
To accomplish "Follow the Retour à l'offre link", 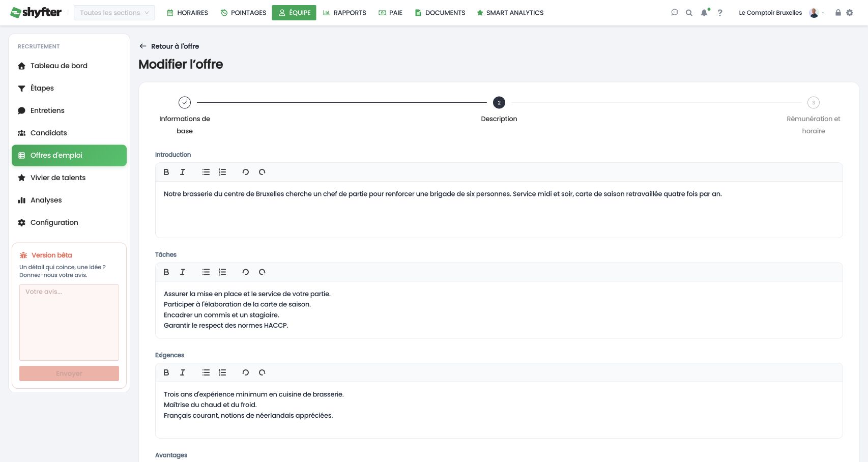I will [x=169, y=46].
